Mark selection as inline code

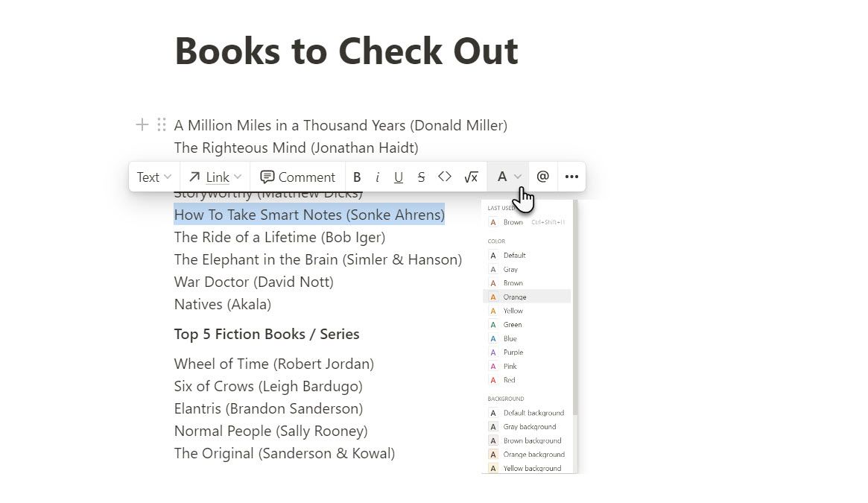coord(445,177)
